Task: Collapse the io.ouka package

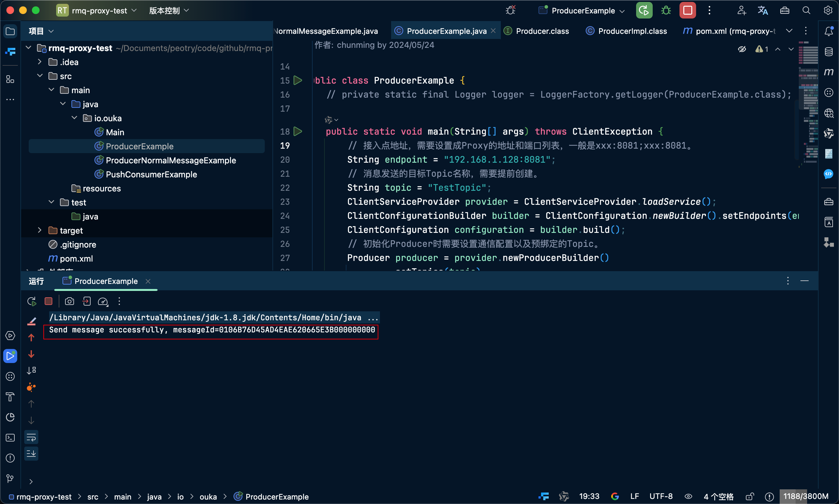Action: point(74,118)
